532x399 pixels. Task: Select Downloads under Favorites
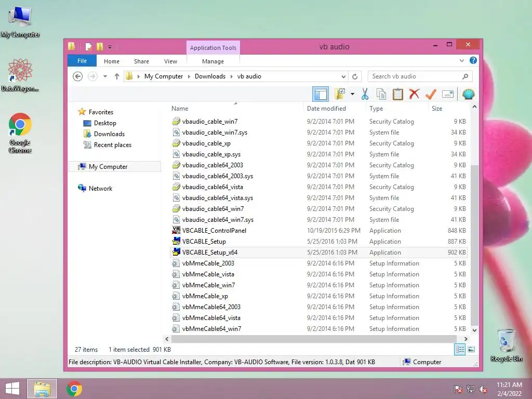[109, 134]
